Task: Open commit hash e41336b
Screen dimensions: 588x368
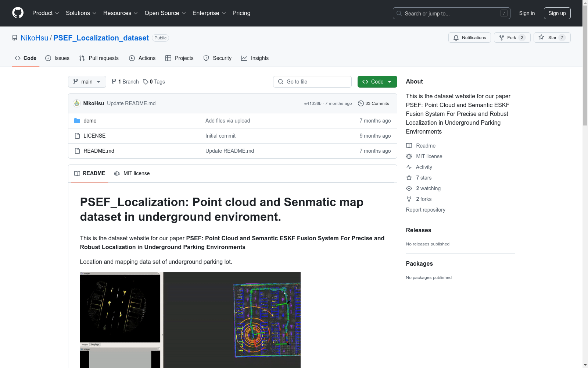Action: pos(313,103)
